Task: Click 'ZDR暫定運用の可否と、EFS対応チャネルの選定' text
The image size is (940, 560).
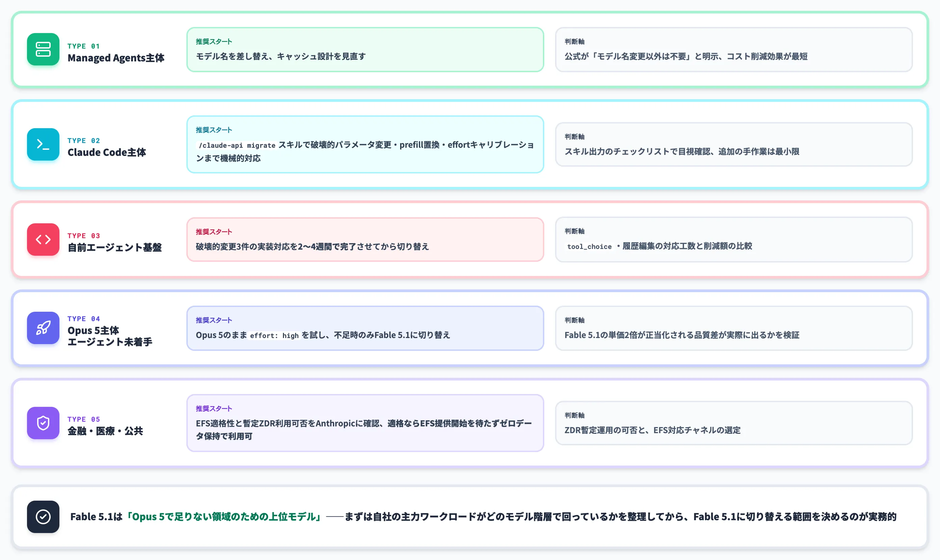Action: pyautogui.click(x=653, y=430)
